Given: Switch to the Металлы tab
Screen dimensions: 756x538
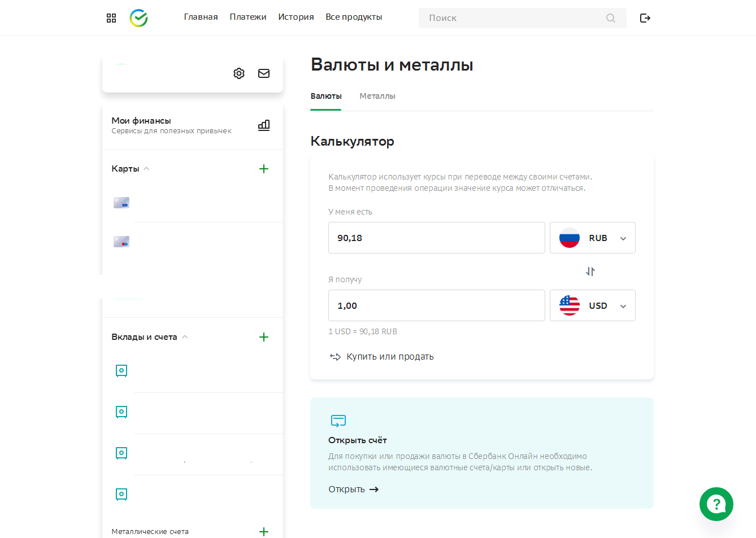Looking at the screenshot, I should [377, 96].
